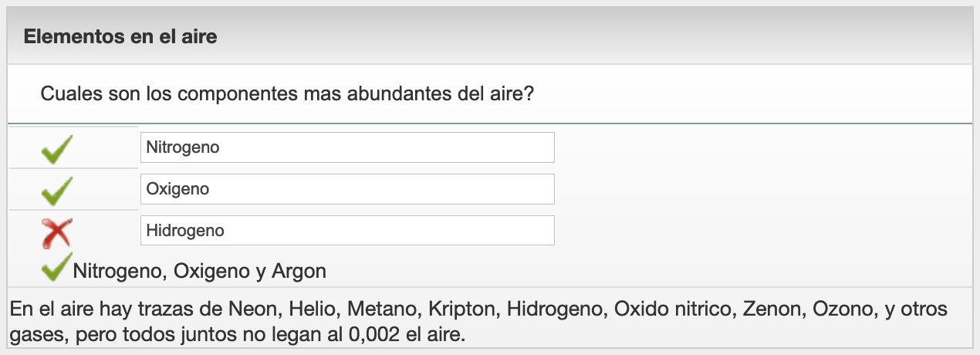The height and width of the screenshot is (355, 980).
Task: Click the 'Elementos en el aire' title
Action: [120, 36]
